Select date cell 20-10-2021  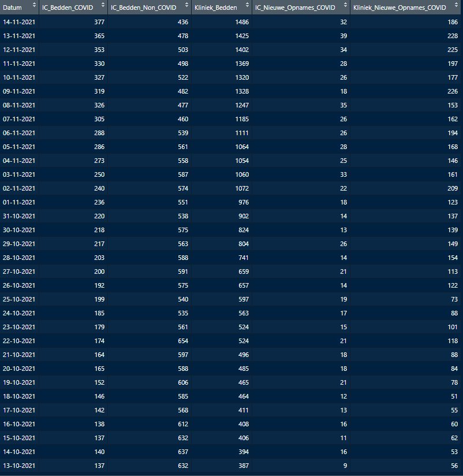pos(19,369)
